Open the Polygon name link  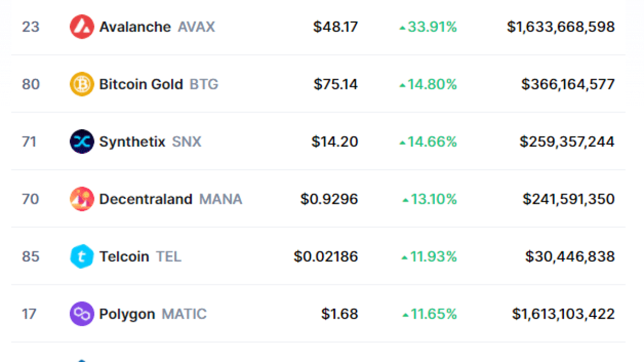pyautogui.click(x=127, y=314)
